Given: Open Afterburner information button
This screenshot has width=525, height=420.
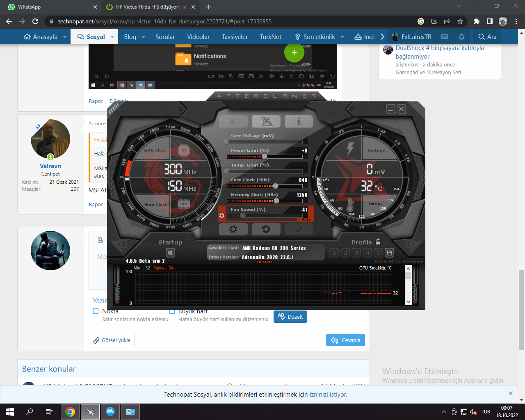Looking at the screenshot, I should tap(299, 121).
